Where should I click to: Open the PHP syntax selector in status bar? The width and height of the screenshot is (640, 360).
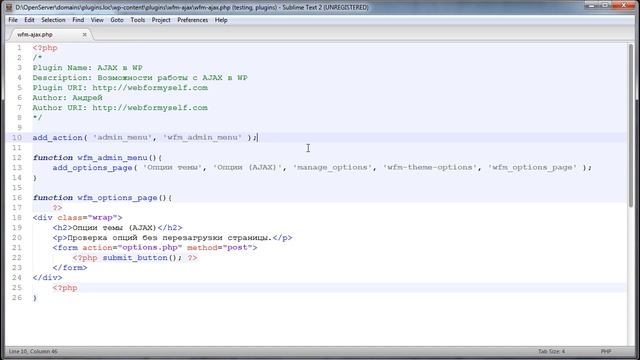click(606, 351)
